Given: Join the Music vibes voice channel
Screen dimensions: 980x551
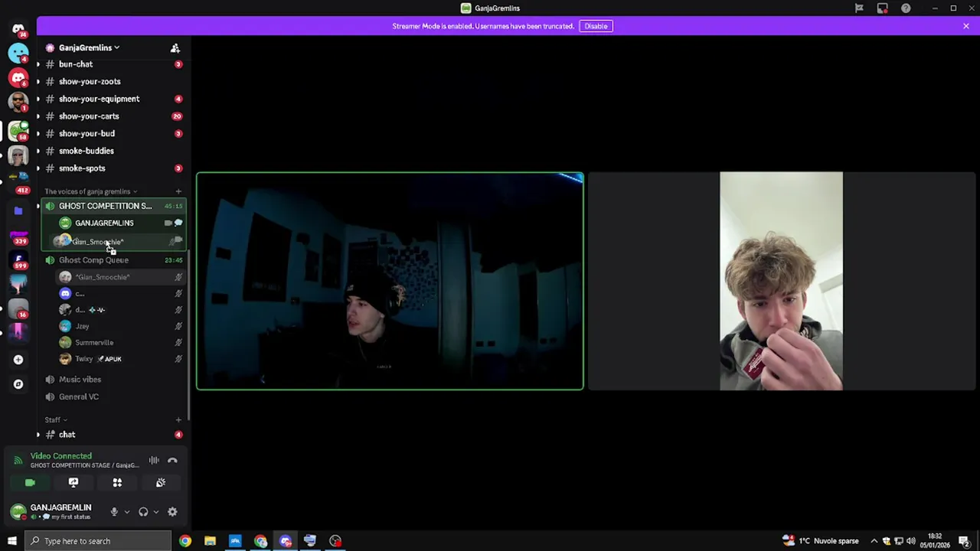Looking at the screenshot, I should click(x=80, y=380).
